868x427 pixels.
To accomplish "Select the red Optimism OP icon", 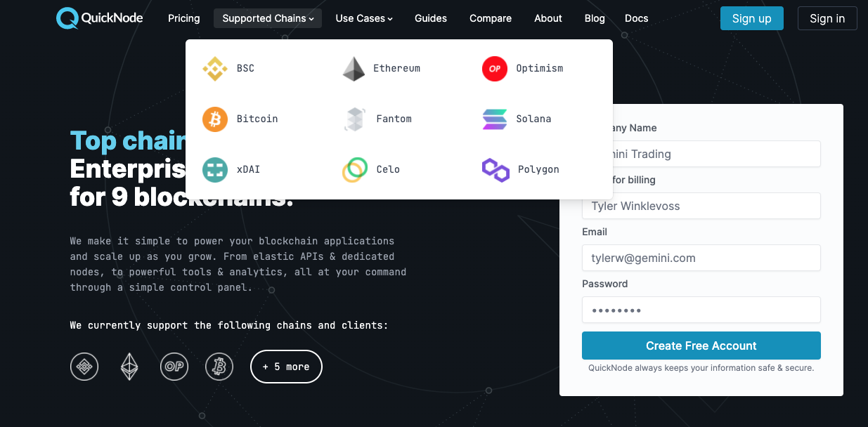I will (x=495, y=68).
